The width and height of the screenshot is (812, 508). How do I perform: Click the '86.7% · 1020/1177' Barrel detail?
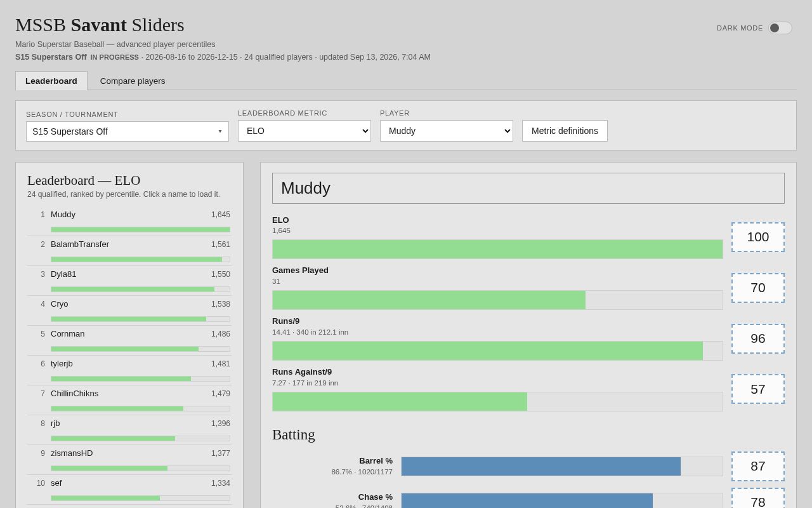pyautogui.click(x=362, y=472)
